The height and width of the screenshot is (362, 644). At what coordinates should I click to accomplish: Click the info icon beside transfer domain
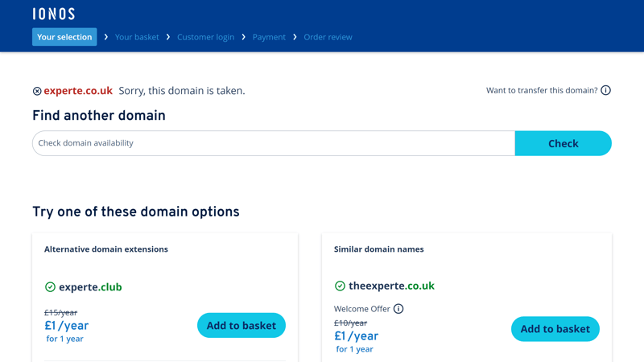pos(605,90)
